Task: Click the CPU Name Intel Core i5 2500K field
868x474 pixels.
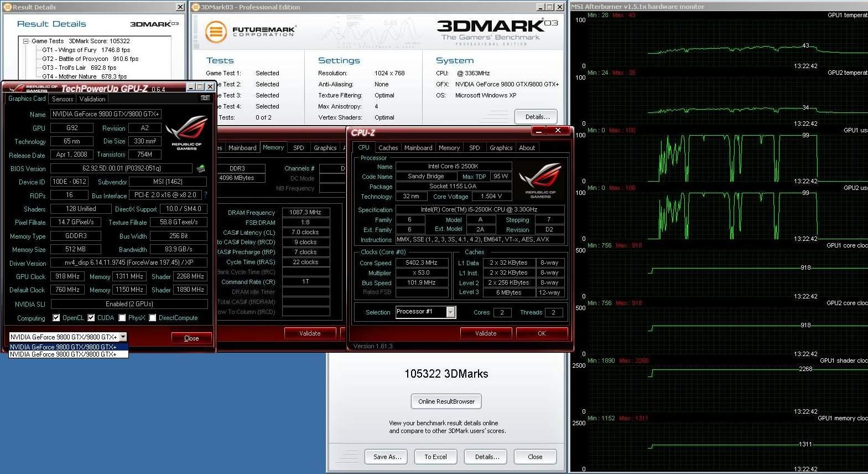Action: click(x=453, y=166)
